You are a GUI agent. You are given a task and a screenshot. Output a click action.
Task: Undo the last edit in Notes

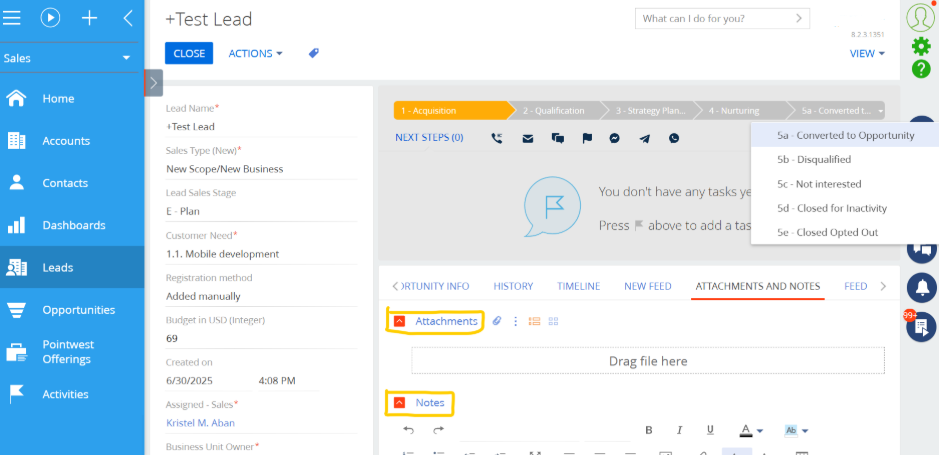(408, 430)
